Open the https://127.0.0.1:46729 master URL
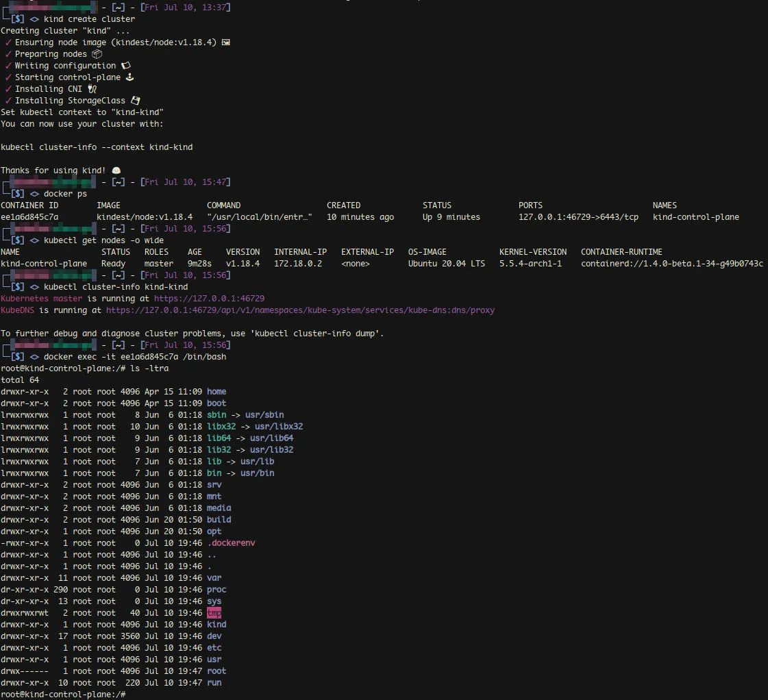The height and width of the screenshot is (700, 768). (209, 299)
